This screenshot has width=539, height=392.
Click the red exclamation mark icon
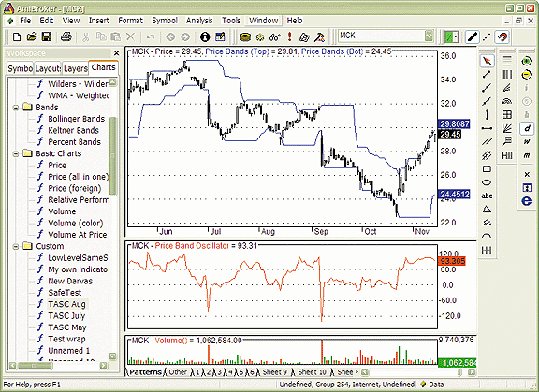click(x=290, y=36)
